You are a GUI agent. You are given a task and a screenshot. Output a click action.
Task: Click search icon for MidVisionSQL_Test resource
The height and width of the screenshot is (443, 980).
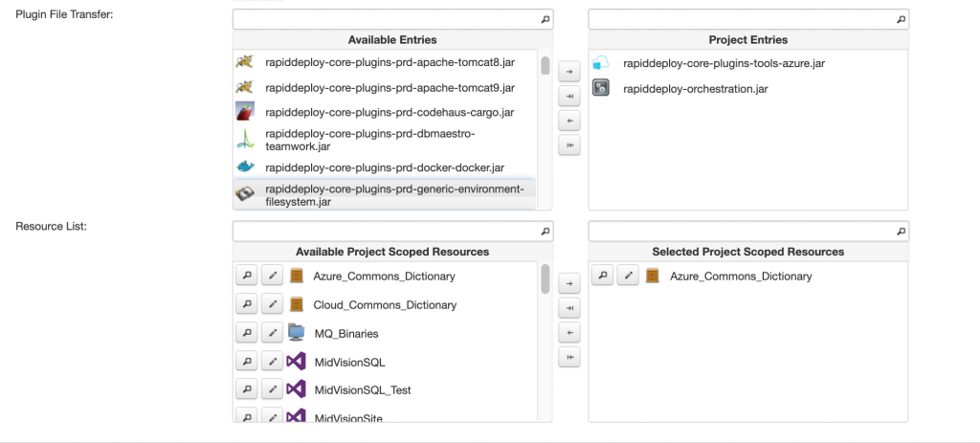click(x=246, y=390)
